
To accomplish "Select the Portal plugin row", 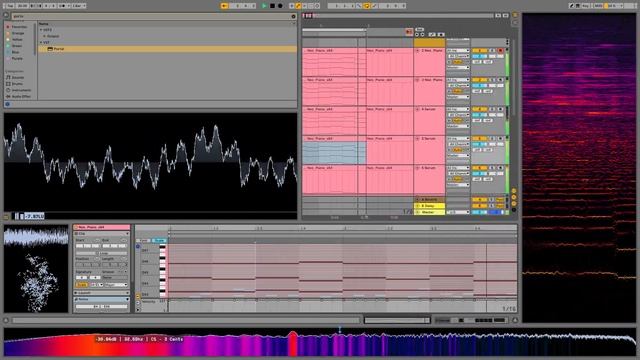I will click(x=167, y=49).
